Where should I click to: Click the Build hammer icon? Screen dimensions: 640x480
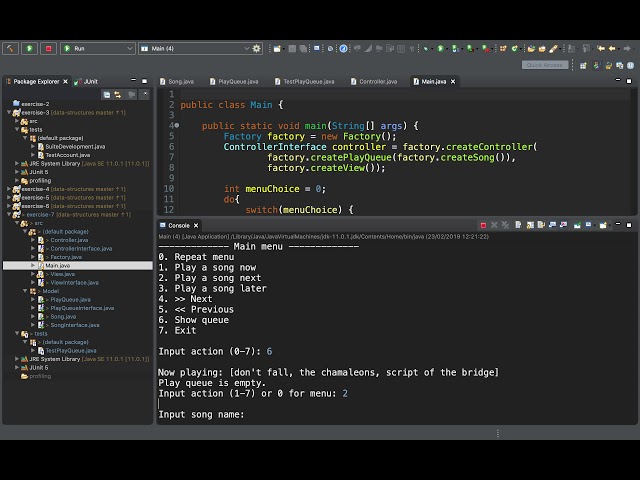tap(10, 49)
